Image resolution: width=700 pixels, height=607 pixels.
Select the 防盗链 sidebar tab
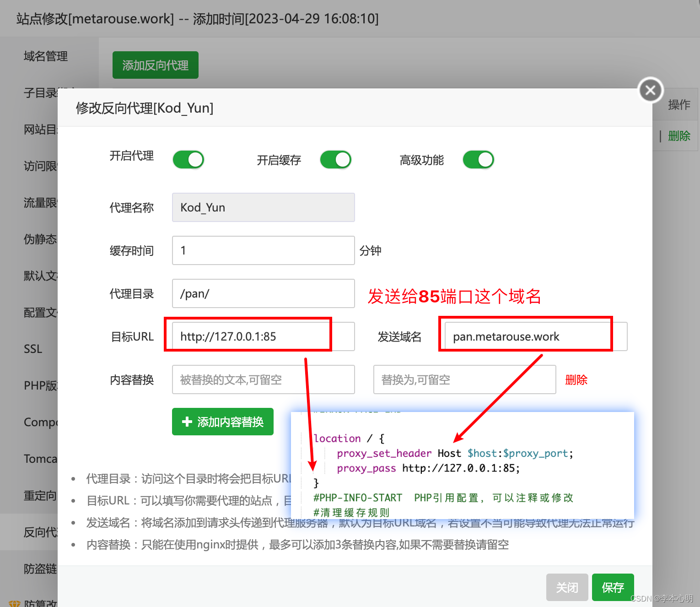pos(40,569)
